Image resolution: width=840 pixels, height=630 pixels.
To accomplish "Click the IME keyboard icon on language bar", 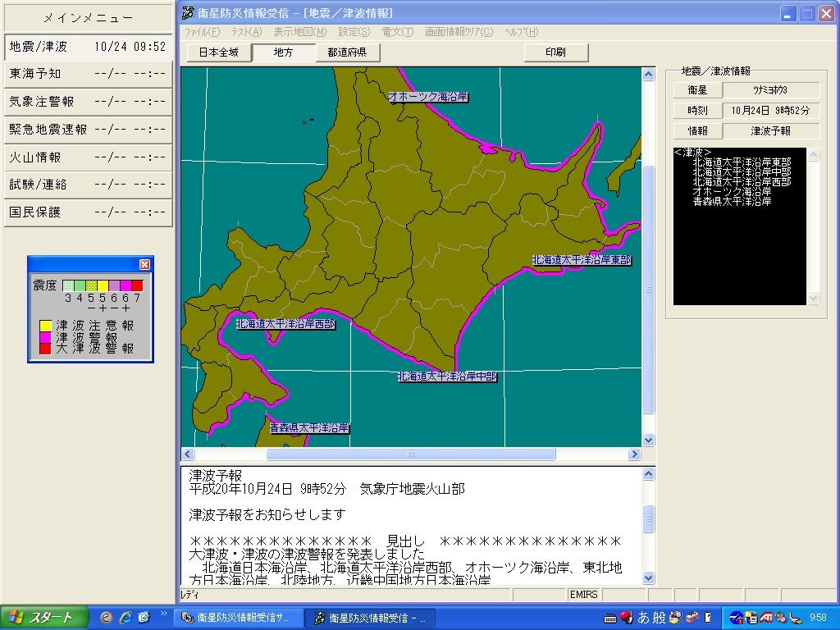I will click(609, 619).
